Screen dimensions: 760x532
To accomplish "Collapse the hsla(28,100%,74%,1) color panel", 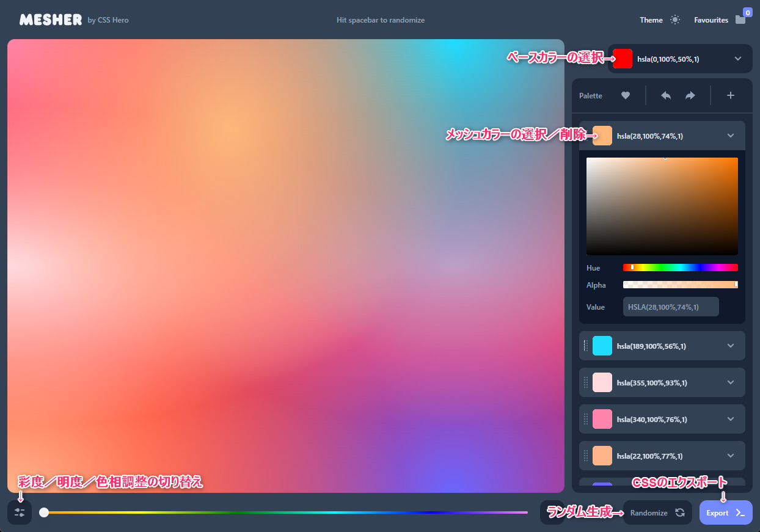I will coord(731,136).
